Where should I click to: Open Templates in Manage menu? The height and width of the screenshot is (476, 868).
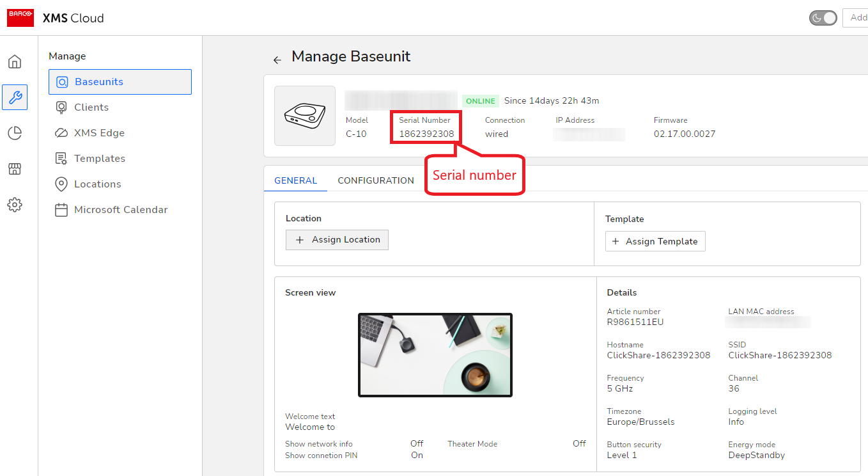[x=99, y=159]
